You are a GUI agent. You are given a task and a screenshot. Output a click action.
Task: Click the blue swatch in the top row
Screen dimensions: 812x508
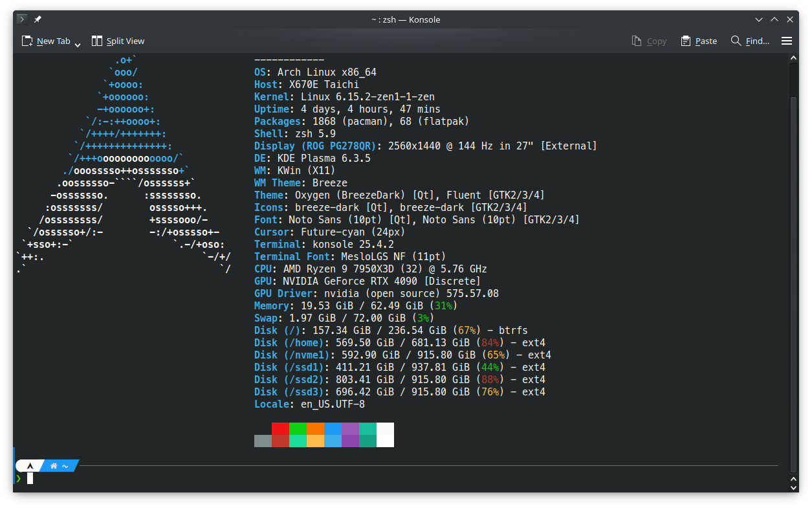click(x=333, y=428)
